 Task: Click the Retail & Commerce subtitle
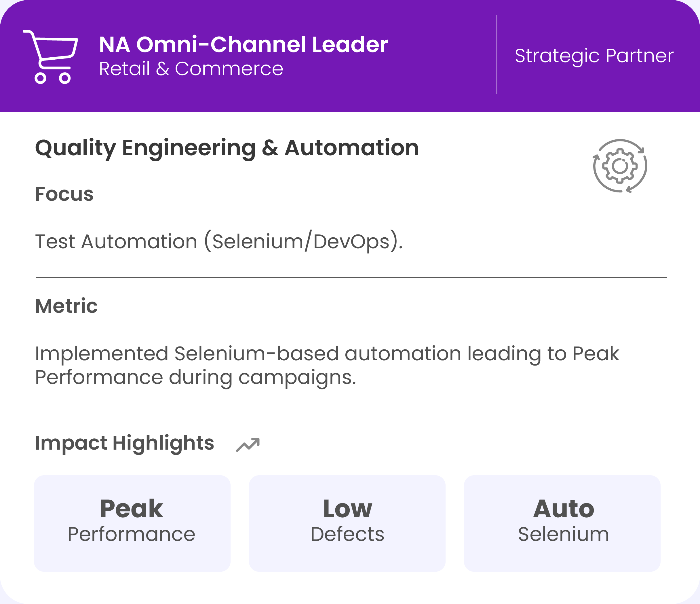point(191,69)
